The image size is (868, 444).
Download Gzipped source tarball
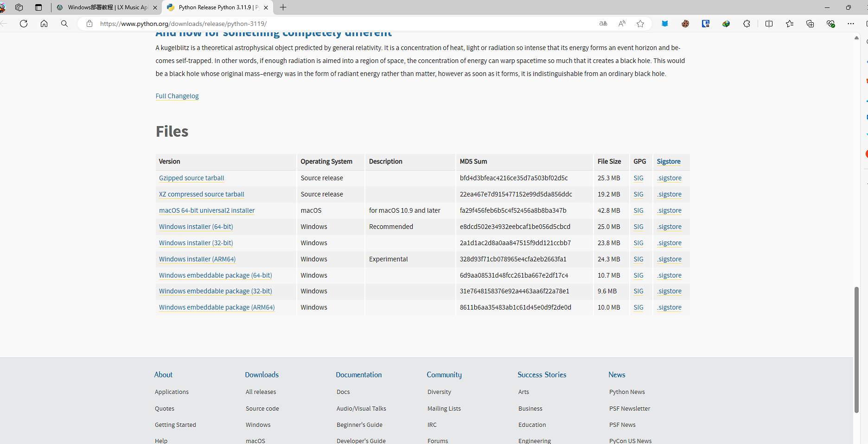pyautogui.click(x=191, y=178)
